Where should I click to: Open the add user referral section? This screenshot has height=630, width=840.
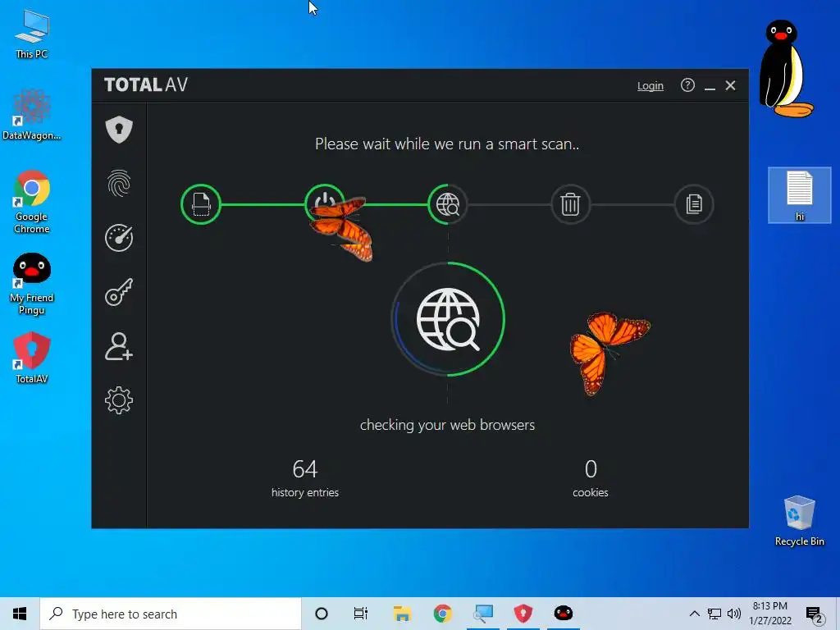119,346
